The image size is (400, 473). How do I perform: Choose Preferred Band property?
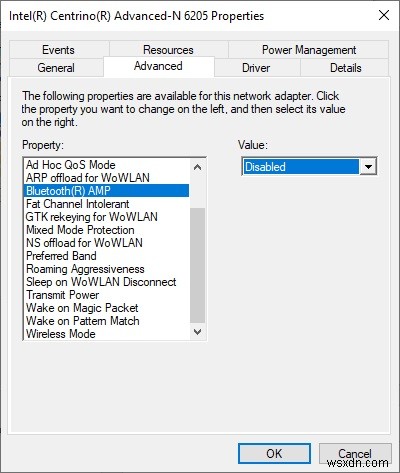coord(107,256)
